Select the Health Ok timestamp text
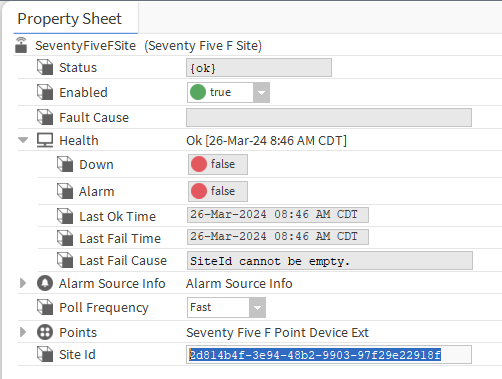Viewport: 502px width, 379px height. click(266, 141)
